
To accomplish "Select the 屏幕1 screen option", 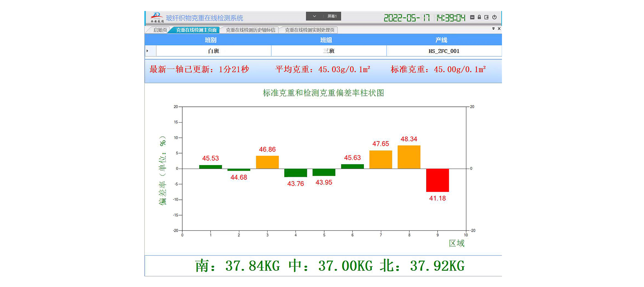I will click(x=332, y=16).
